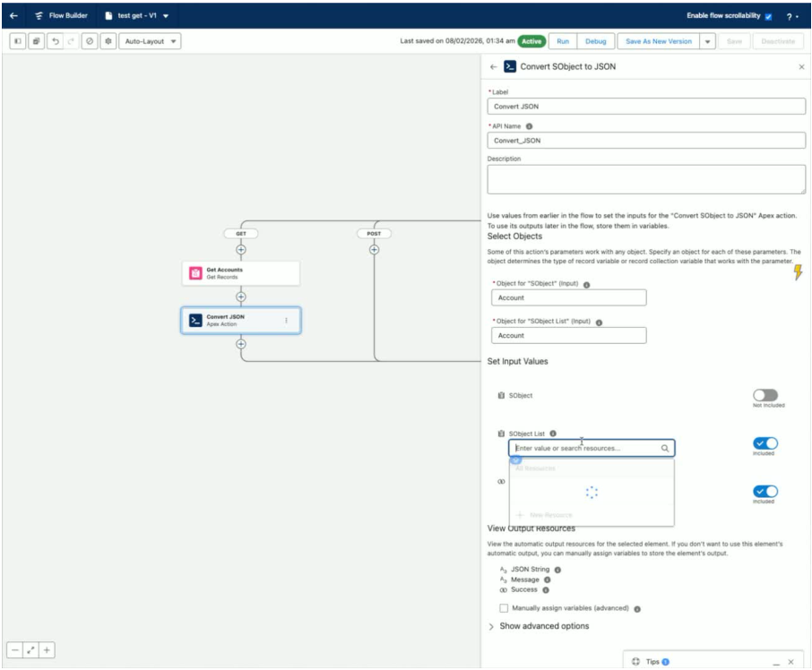Screen dimensions: 812x670
Task: Edit the API Name field Convert_JSON
Action: pos(646,141)
